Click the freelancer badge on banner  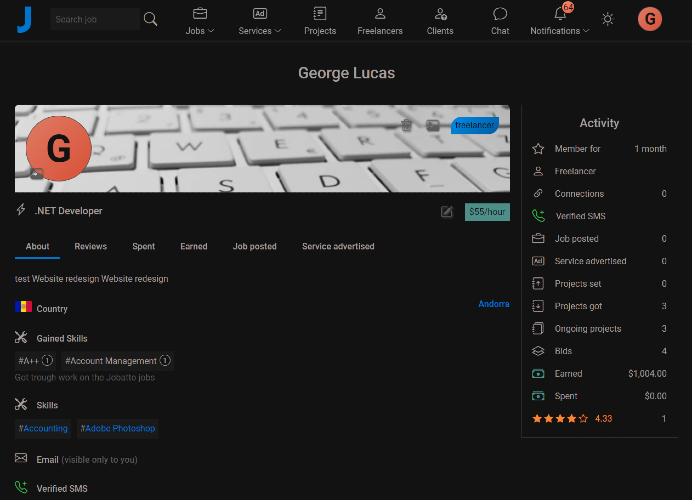pos(474,125)
